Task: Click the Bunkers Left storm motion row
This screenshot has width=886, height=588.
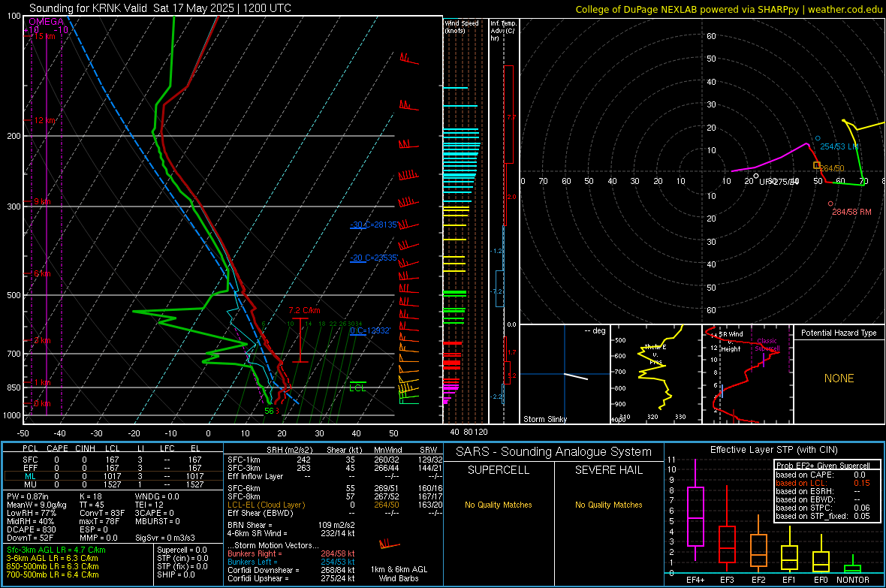Action: pyautogui.click(x=291, y=562)
